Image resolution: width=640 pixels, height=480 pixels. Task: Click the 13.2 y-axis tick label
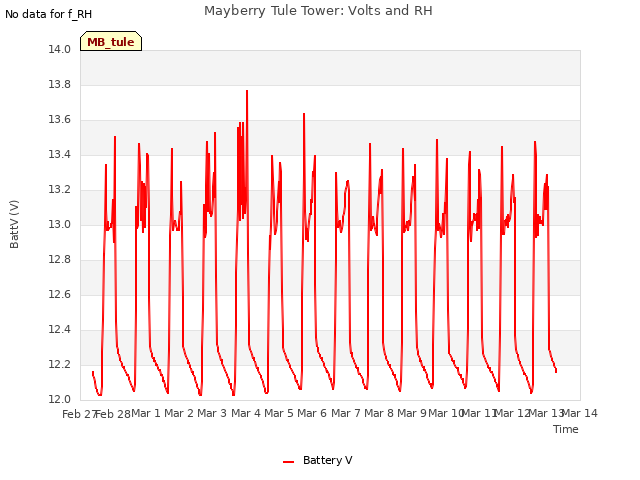tap(60, 189)
